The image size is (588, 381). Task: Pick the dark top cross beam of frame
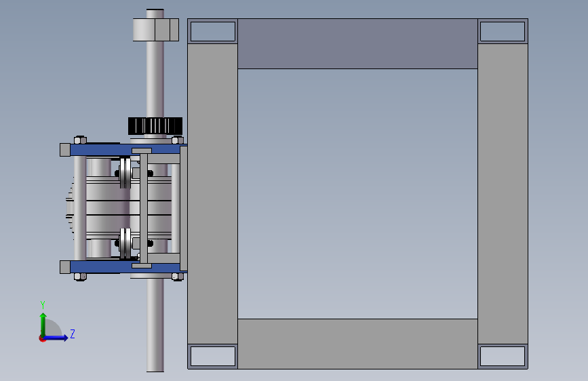click(x=357, y=44)
